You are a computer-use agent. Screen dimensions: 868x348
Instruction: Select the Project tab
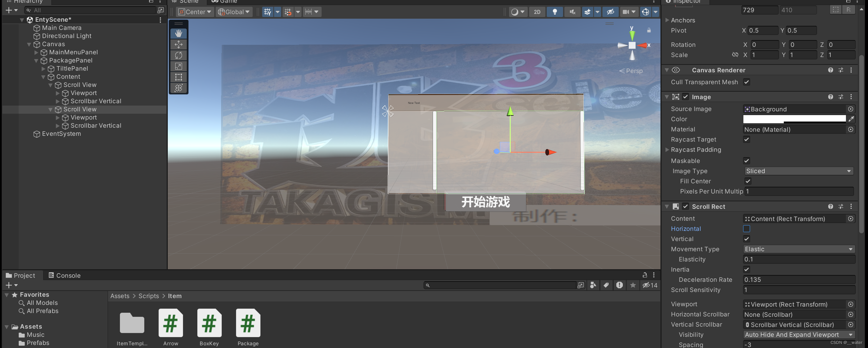tap(21, 275)
